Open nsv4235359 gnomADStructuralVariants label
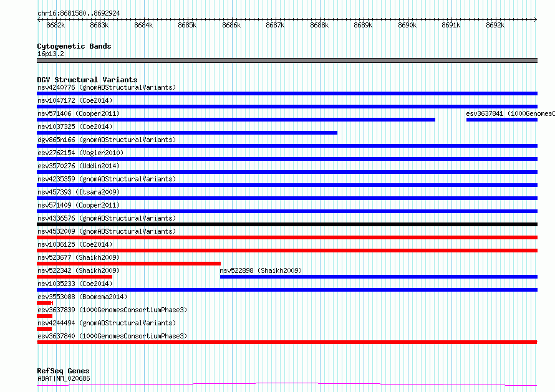This screenshot has height=392, width=555. pyautogui.click(x=107, y=179)
